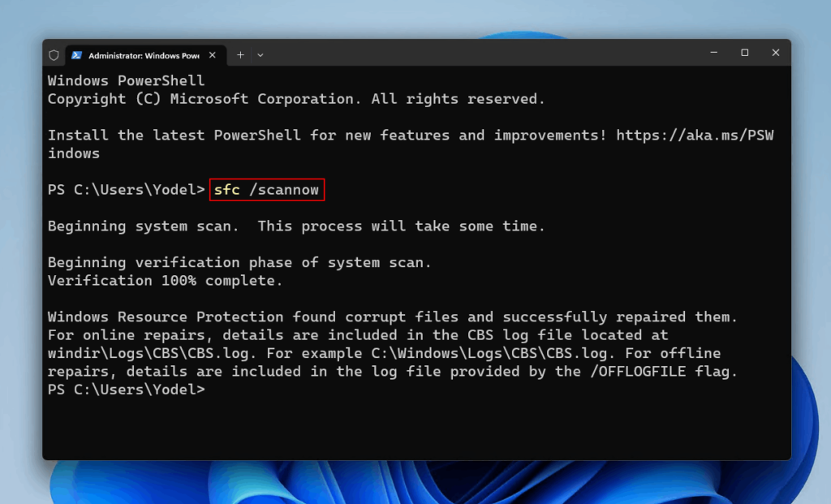Click the administrator shield icon in the title bar
The image size is (831, 504).
[54, 54]
